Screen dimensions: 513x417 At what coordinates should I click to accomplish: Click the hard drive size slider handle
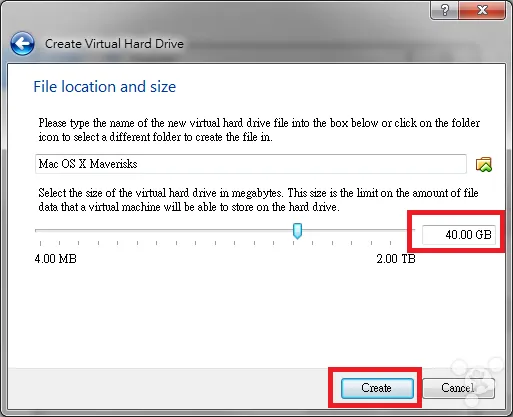click(x=297, y=231)
